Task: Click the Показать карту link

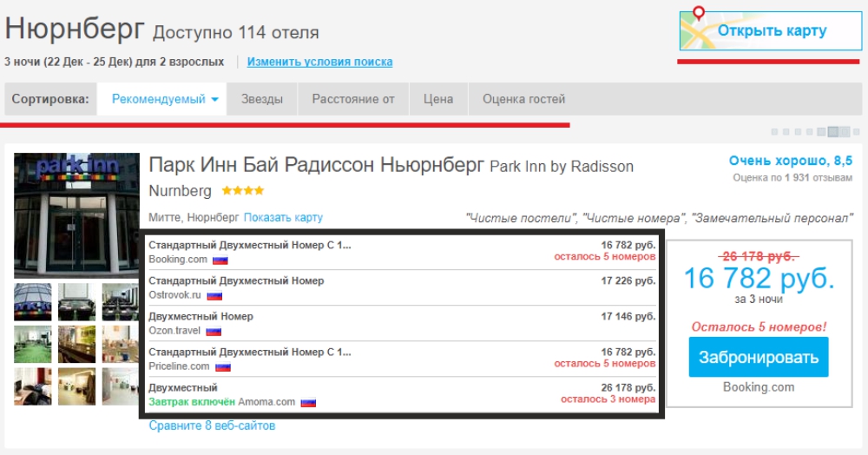Action: pyautogui.click(x=283, y=218)
